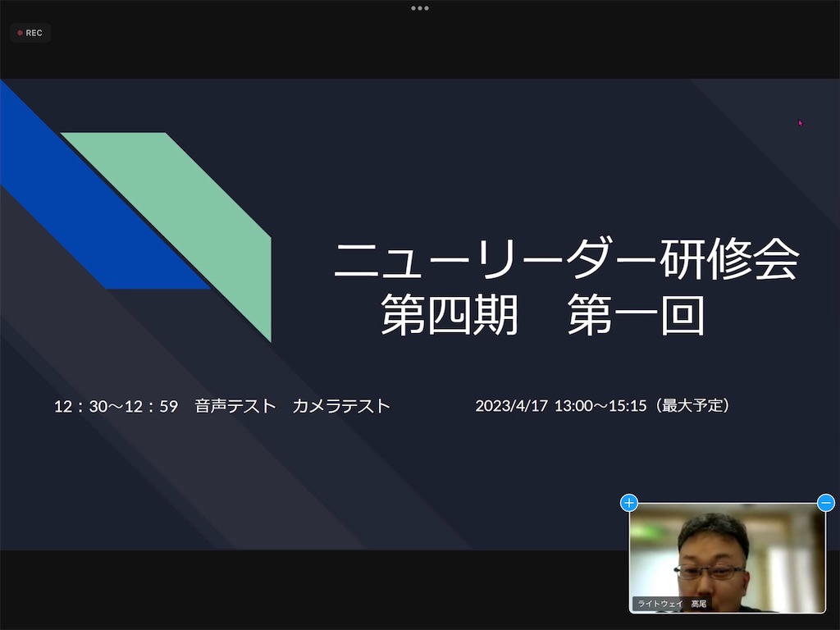Expand the multitasking handle at screen top
Image resolution: width=840 pixels, height=630 pixels.
tap(420, 8)
